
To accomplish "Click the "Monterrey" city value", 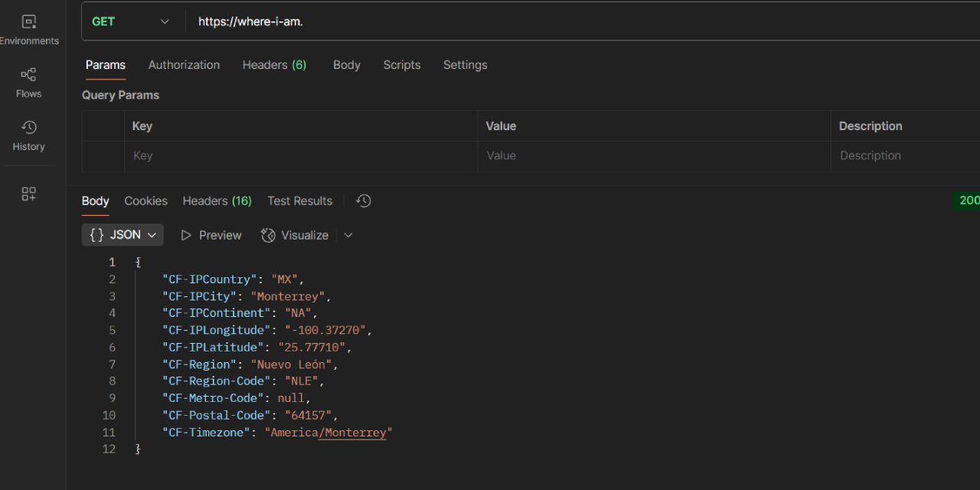I will coord(291,296).
